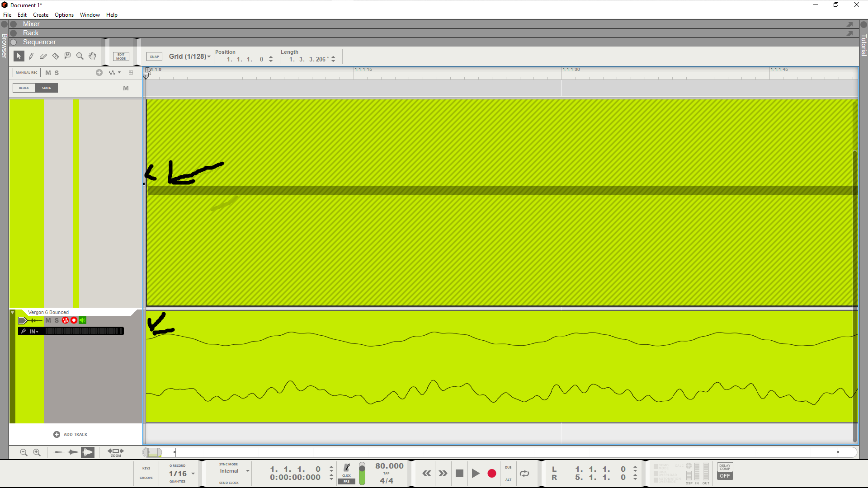The height and width of the screenshot is (488, 868).
Task: Set largest waveform zoom level
Action: tap(88, 452)
